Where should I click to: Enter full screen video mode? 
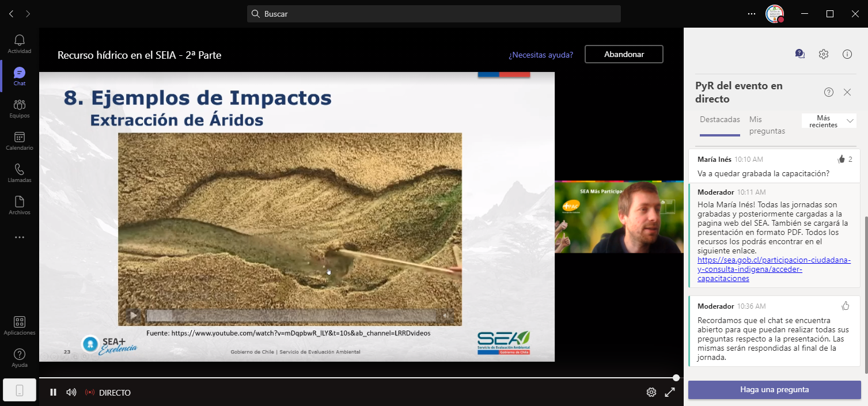coord(670,392)
